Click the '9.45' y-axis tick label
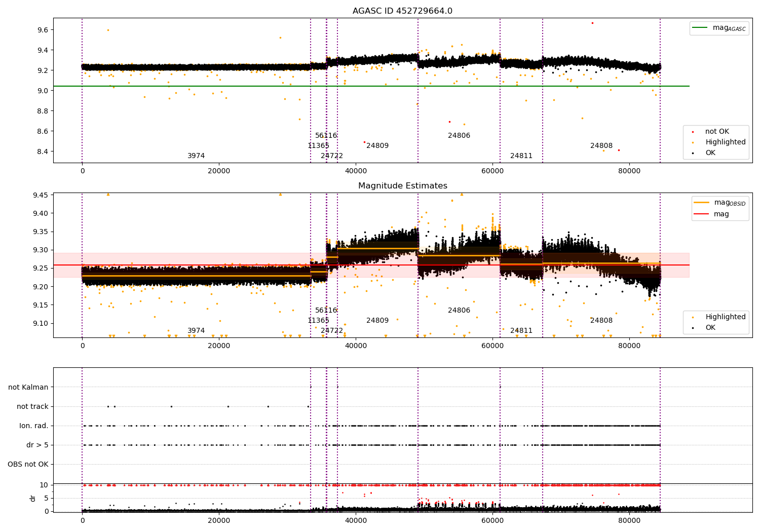 [41, 195]
